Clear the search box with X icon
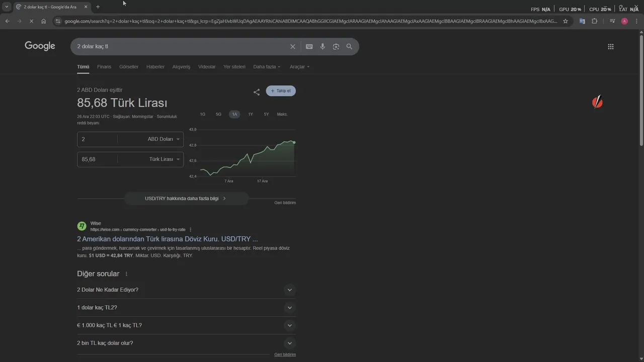This screenshot has width=644, height=362. pyautogui.click(x=293, y=46)
